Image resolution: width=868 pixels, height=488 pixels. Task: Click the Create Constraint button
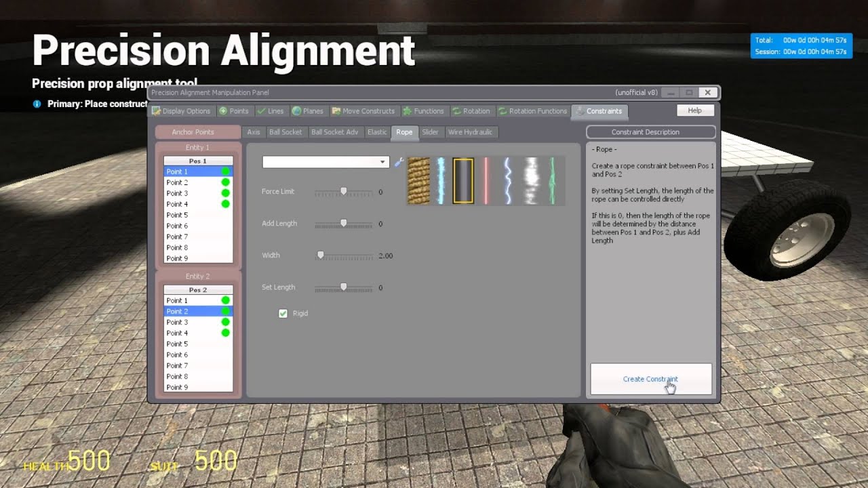[651, 379]
